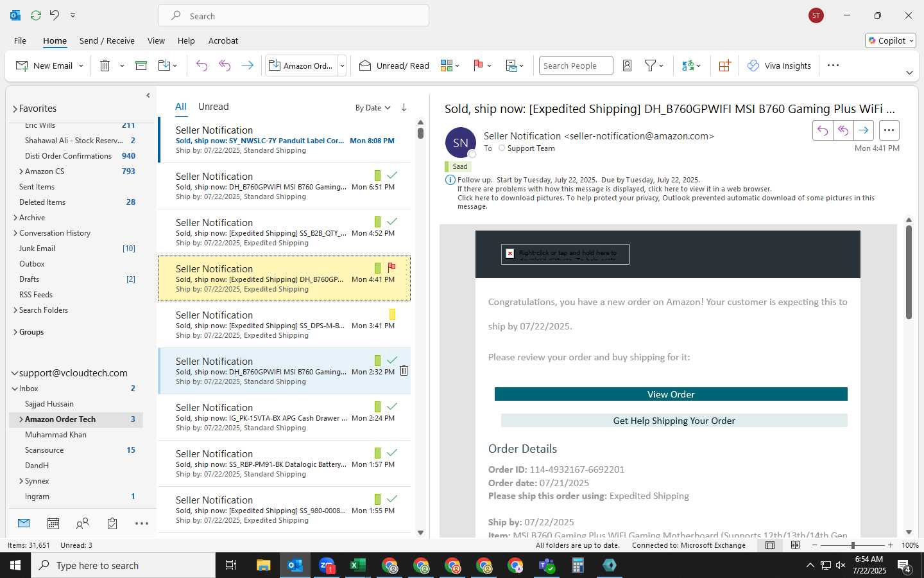
Task: Click the View Order button
Action: [x=671, y=394]
